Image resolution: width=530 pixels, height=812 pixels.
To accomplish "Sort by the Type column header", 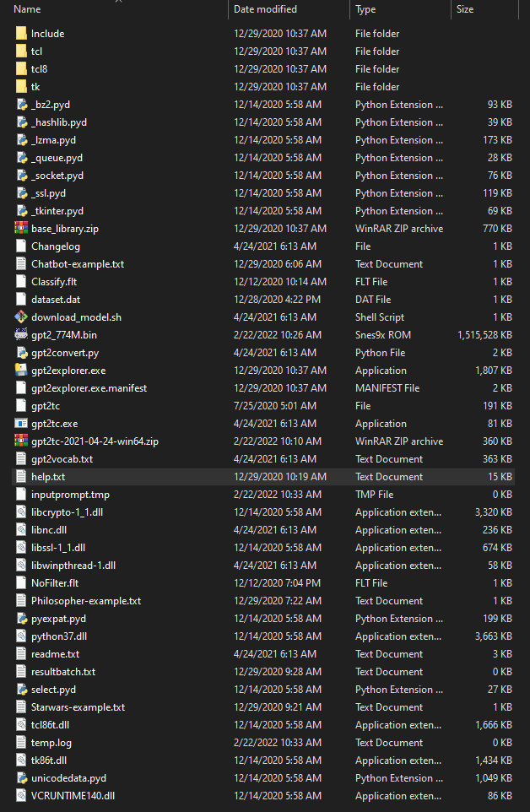I will click(365, 8).
